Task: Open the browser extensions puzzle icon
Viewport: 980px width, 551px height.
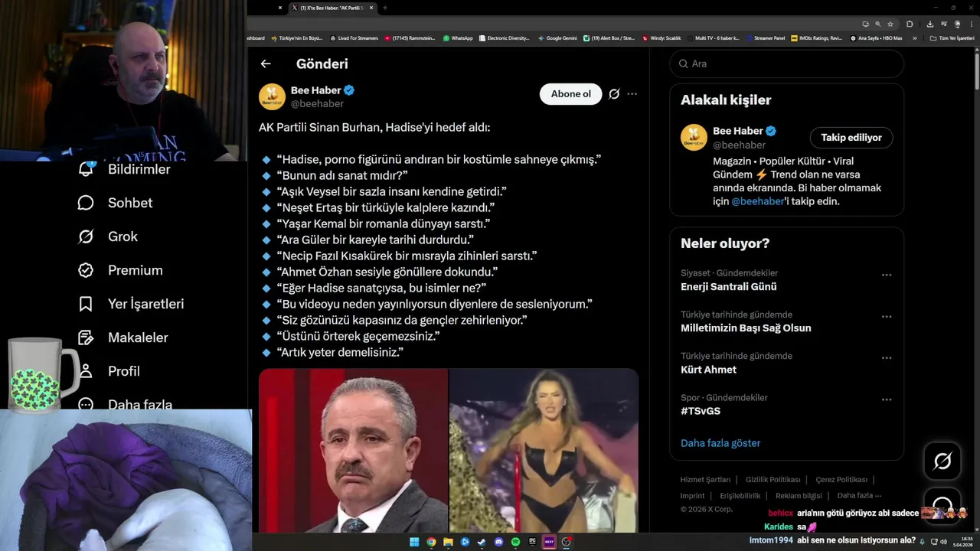Action: tap(910, 24)
